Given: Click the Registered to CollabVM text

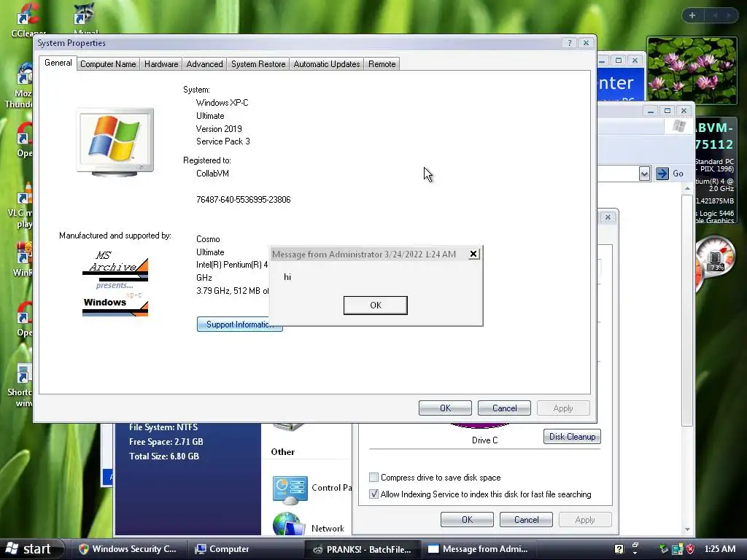Looking at the screenshot, I should point(212,174).
